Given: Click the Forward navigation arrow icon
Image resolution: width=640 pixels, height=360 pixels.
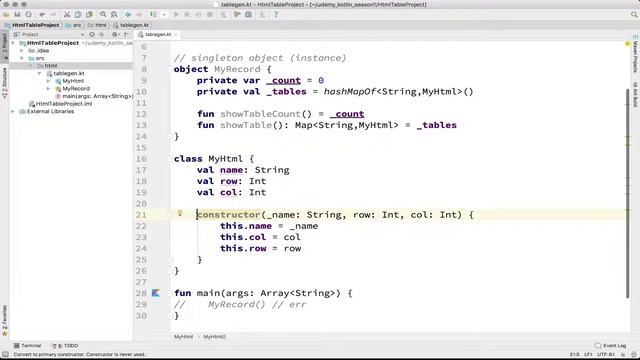Looking at the screenshot, I should click(x=139, y=15).
